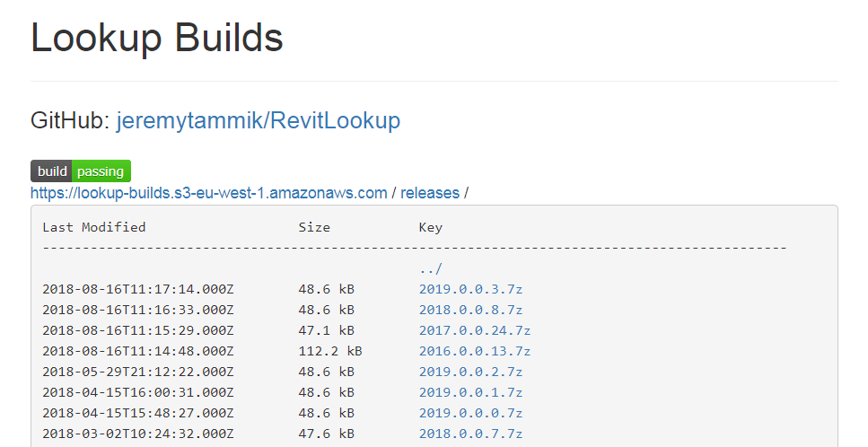Click the 2018-05-29T21:12:22.000Z timestamp
Image resolution: width=868 pixels, height=447 pixels.
pos(138,372)
